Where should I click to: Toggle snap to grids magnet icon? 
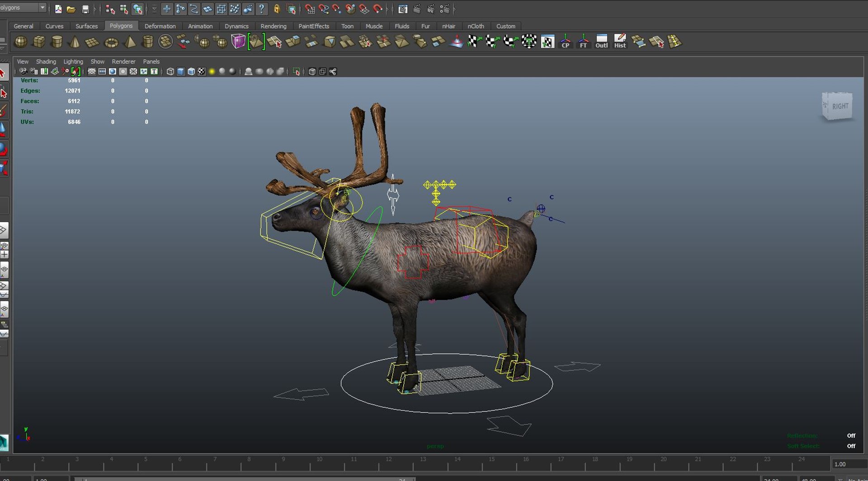(x=310, y=9)
